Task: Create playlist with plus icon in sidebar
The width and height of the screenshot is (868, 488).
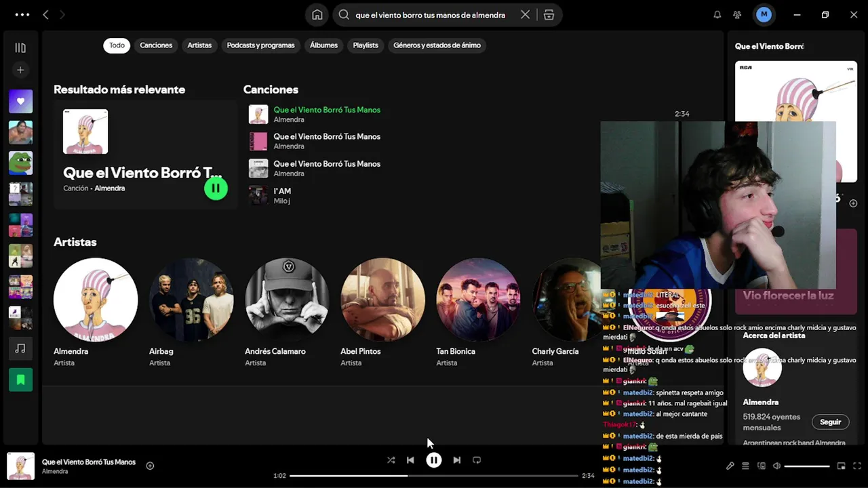Action: (20, 70)
